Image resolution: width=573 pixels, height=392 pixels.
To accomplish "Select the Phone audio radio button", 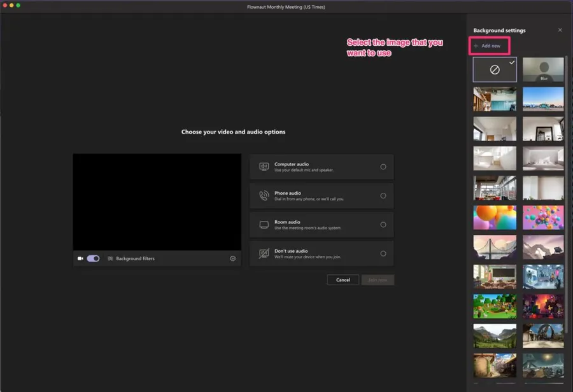I will pyautogui.click(x=383, y=196).
